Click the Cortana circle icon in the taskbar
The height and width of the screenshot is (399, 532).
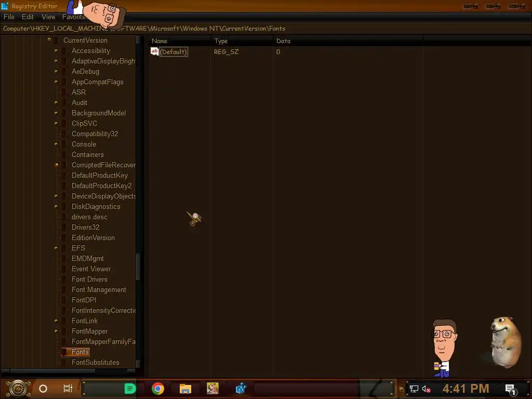coord(43,389)
